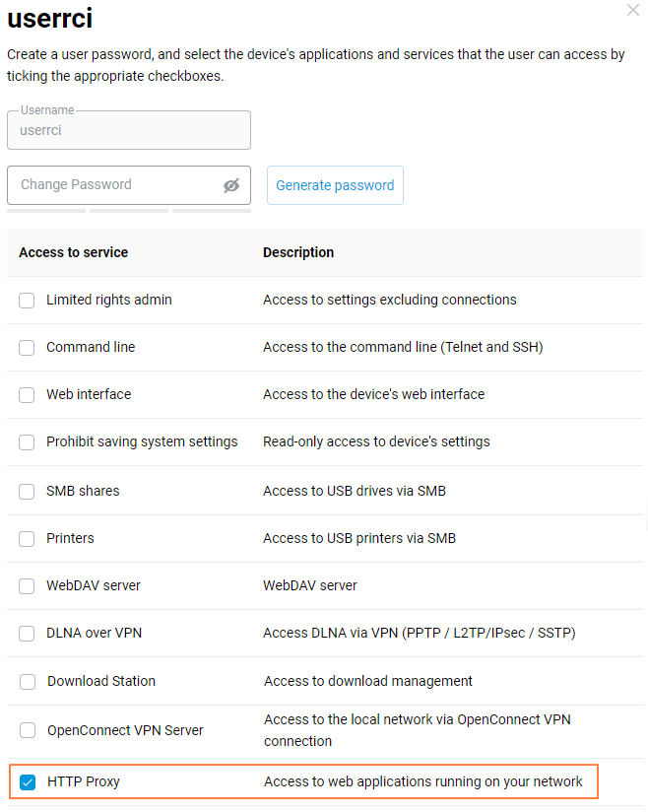Viewport: 648px width, 812px height.
Task: Tick OpenConnect VPN Server checkbox
Action: pyautogui.click(x=28, y=731)
